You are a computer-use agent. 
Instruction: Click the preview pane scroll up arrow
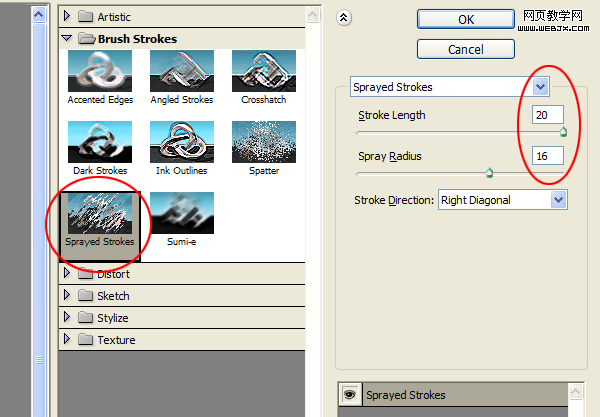pyautogui.click(x=39, y=15)
